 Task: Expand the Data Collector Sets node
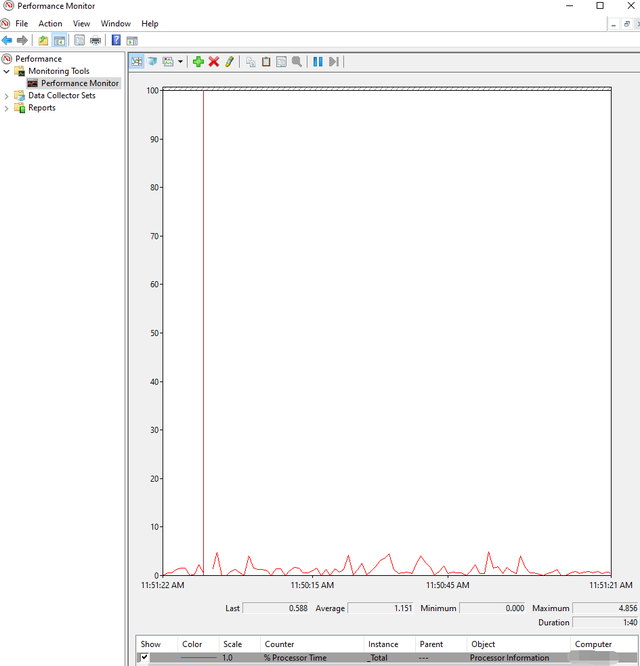(x=6, y=96)
